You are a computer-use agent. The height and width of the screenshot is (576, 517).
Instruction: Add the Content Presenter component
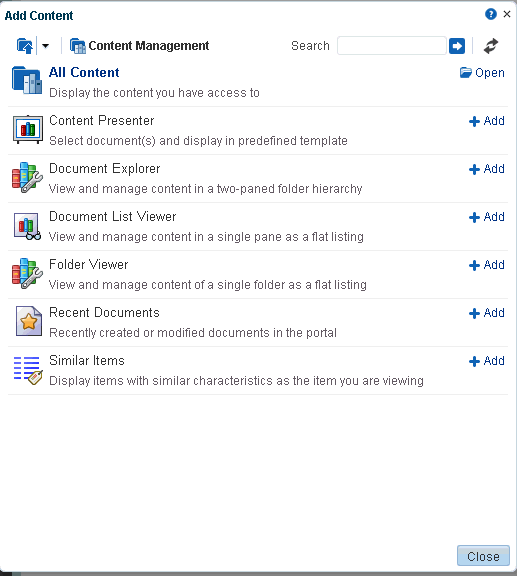click(487, 121)
